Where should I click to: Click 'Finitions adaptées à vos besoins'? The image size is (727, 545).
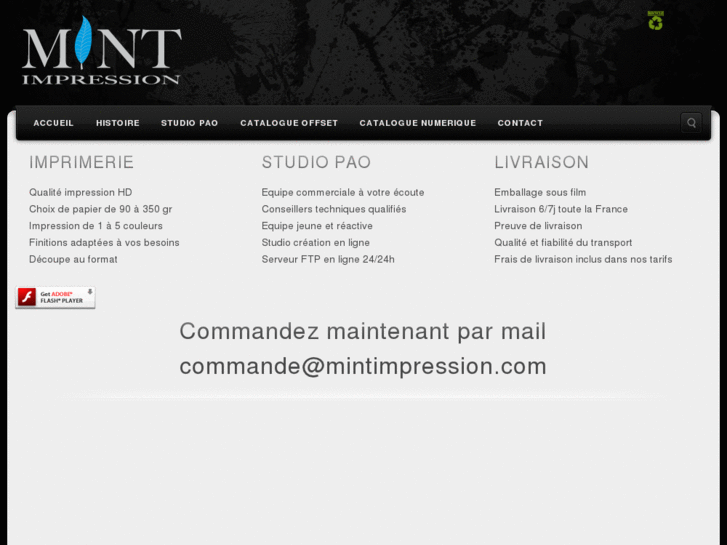click(104, 243)
